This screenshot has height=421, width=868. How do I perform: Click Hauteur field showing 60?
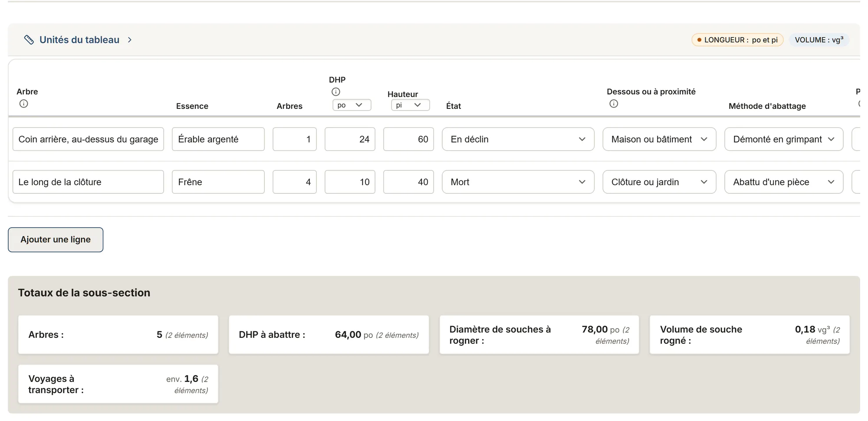coord(408,139)
